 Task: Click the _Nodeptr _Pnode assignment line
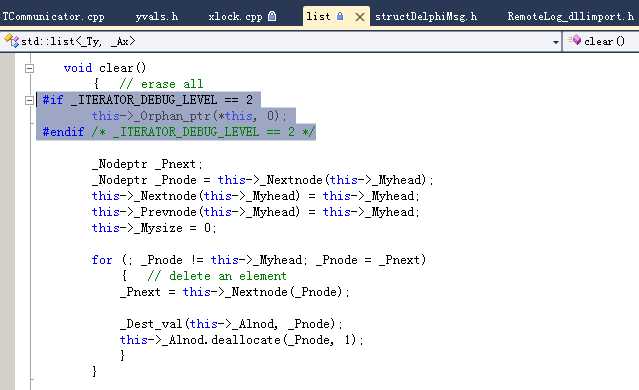(262, 180)
